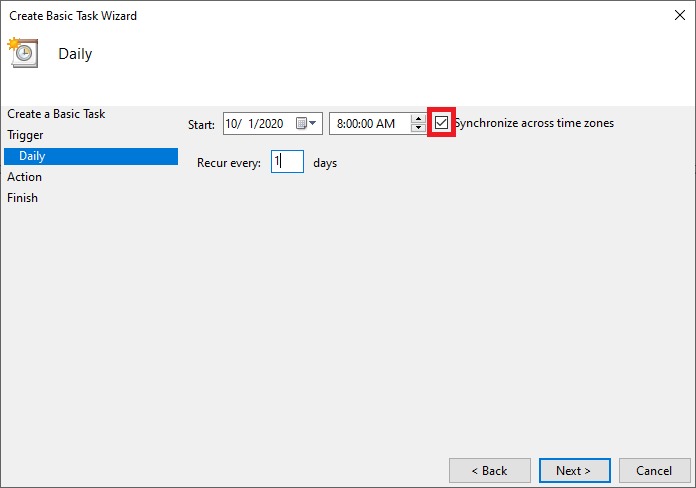Select the highlighted Daily step
The height and width of the screenshot is (488, 696).
tap(32, 156)
